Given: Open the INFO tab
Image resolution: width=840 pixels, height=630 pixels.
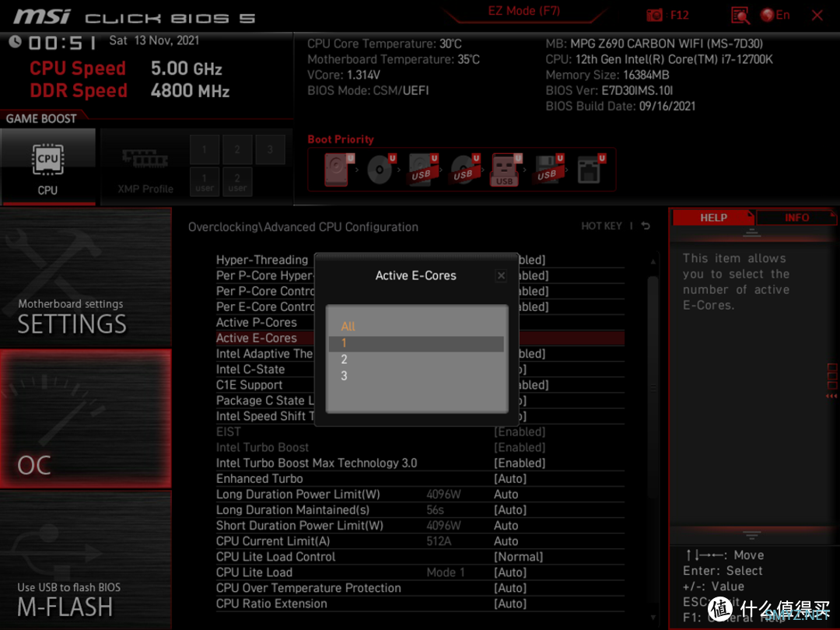Looking at the screenshot, I should pos(796,218).
